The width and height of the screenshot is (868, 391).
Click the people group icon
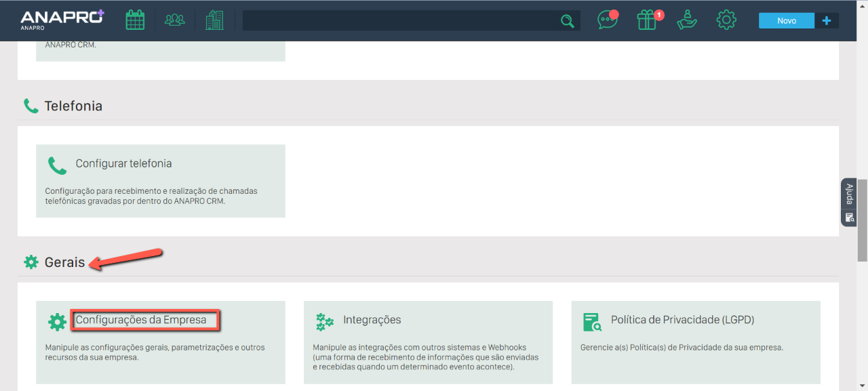tap(174, 20)
